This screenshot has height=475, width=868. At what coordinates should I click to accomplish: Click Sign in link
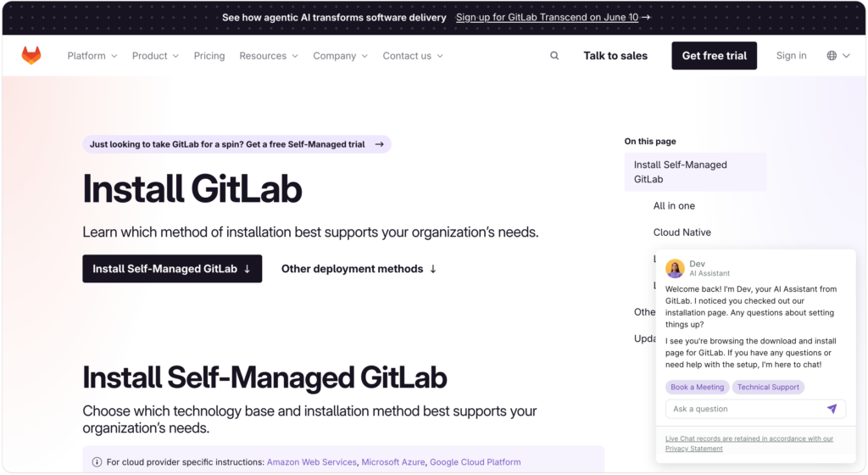[791, 55]
